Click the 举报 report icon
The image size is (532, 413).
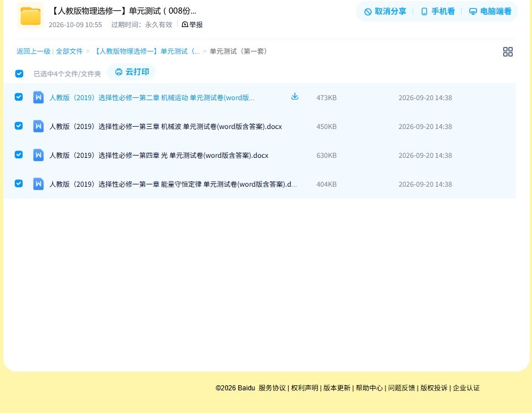[185, 24]
